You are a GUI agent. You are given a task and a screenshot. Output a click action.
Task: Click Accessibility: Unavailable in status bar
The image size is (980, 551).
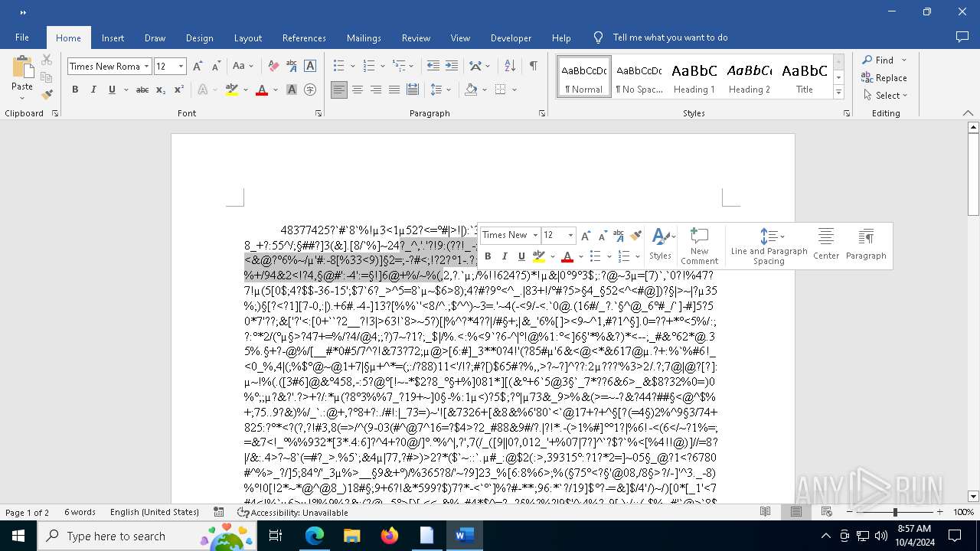(292, 512)
